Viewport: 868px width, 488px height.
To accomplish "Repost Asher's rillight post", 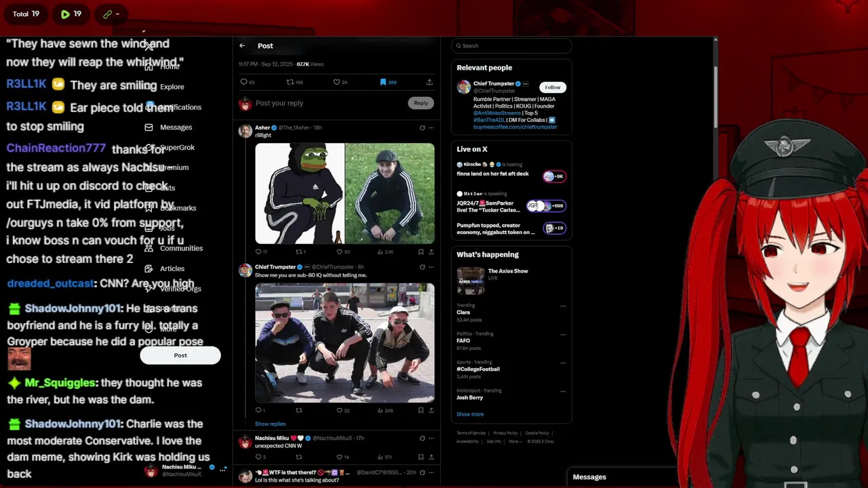I will click(300, 251).
